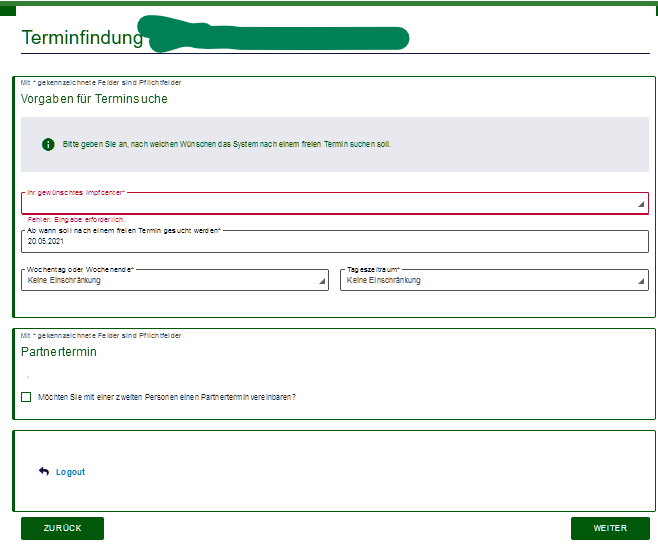Open the 'Wochentag oder Wochenende' dropdown
This screenshot has height=546, width=658.
coord(175,280)
